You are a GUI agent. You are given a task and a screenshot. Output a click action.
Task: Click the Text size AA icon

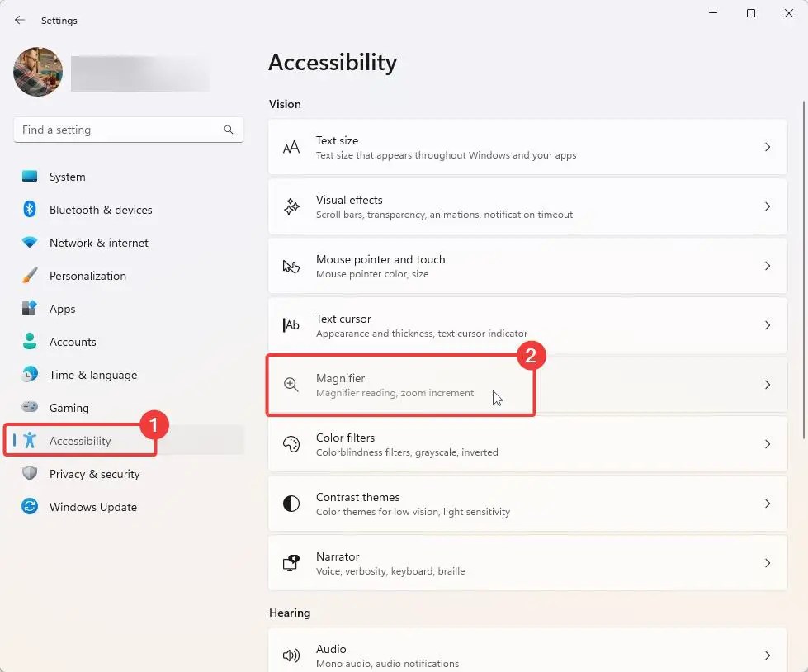click(x=291, y=148)
